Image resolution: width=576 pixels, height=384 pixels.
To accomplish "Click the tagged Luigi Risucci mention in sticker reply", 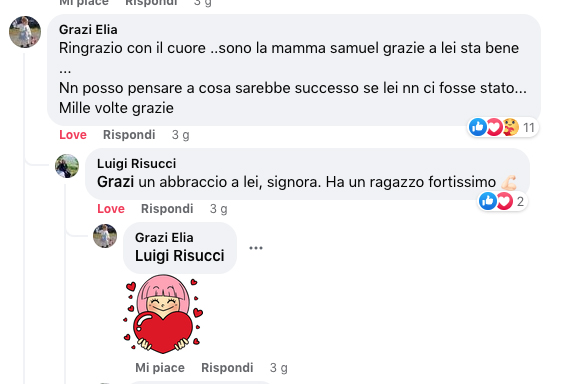I will click(179, 256).
